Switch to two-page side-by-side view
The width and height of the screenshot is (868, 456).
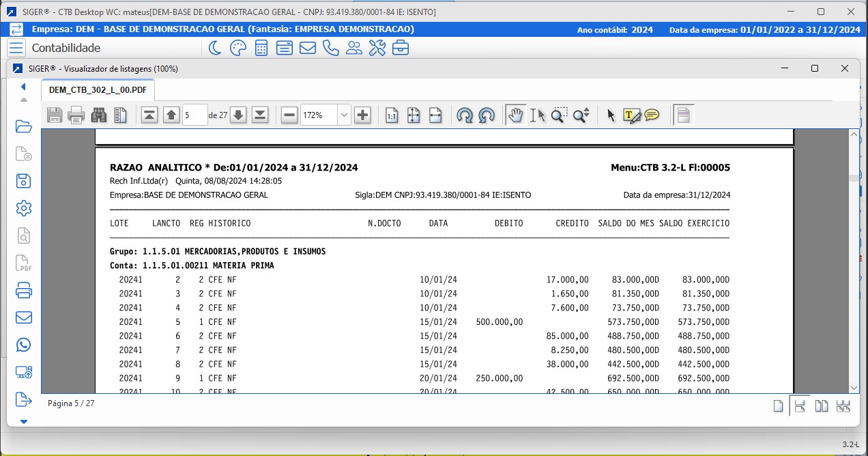(x=822, y=406)
